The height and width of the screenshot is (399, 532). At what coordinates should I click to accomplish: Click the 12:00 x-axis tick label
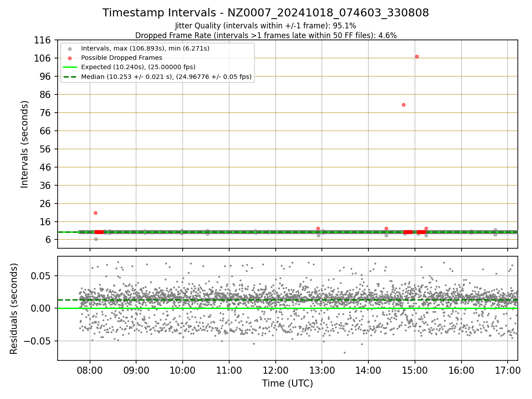pyautogui.click(x=276, y=371)
